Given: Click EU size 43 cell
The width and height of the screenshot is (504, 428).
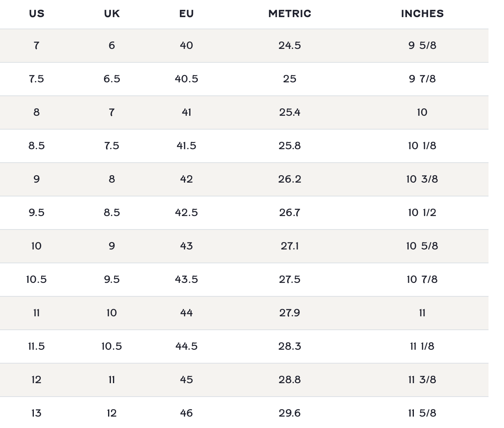Looking at the screenshot, I should 186,246.
